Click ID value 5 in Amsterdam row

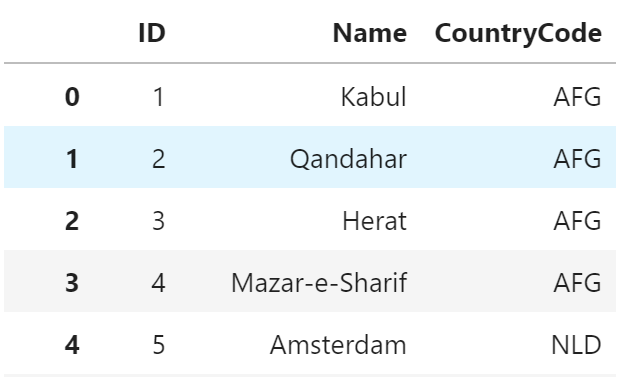click(158, 345)
